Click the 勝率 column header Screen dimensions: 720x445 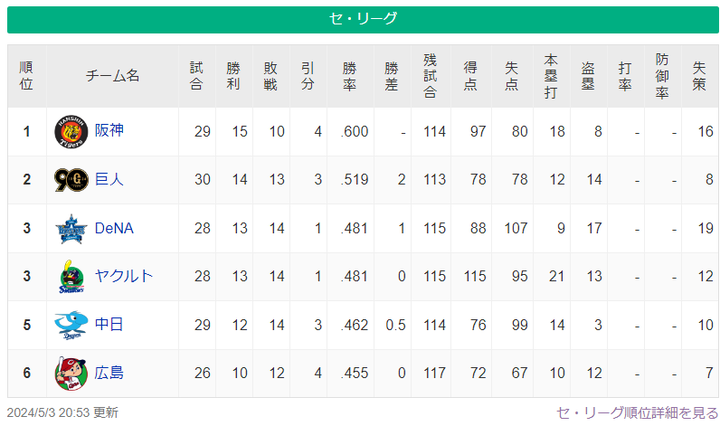point(350,76)
